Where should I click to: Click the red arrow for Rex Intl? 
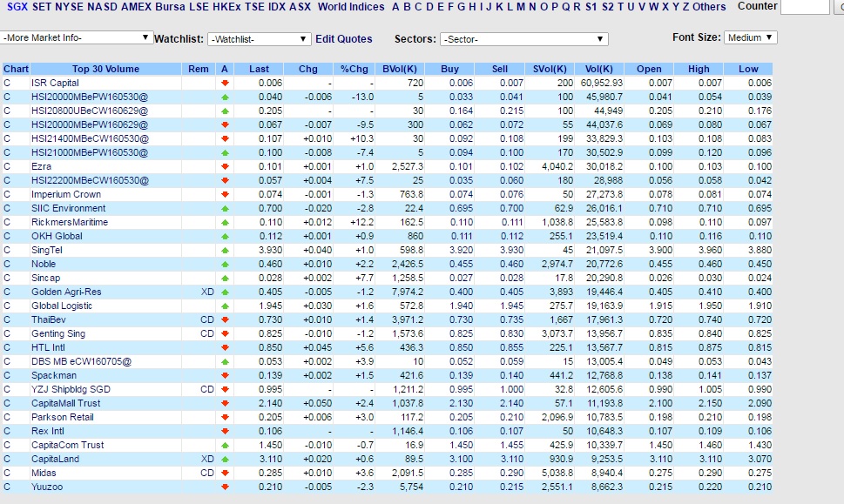[x=225, y=432]
